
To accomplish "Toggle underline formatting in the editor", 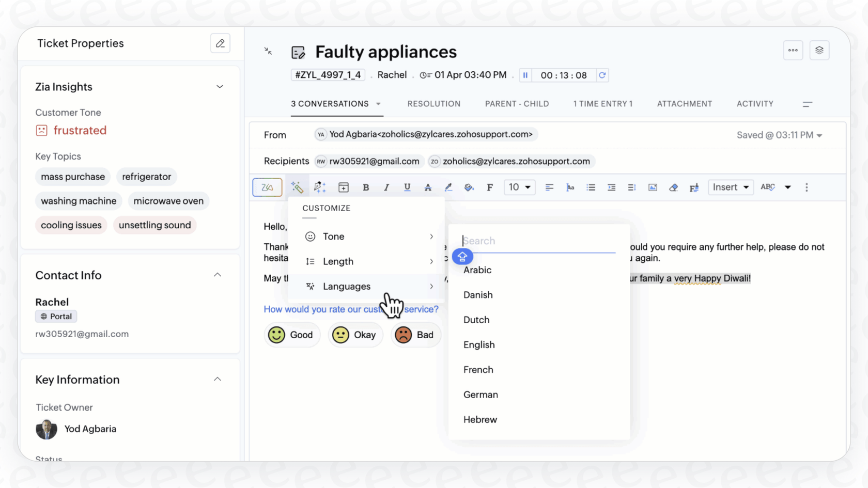I will coord(407,187).
